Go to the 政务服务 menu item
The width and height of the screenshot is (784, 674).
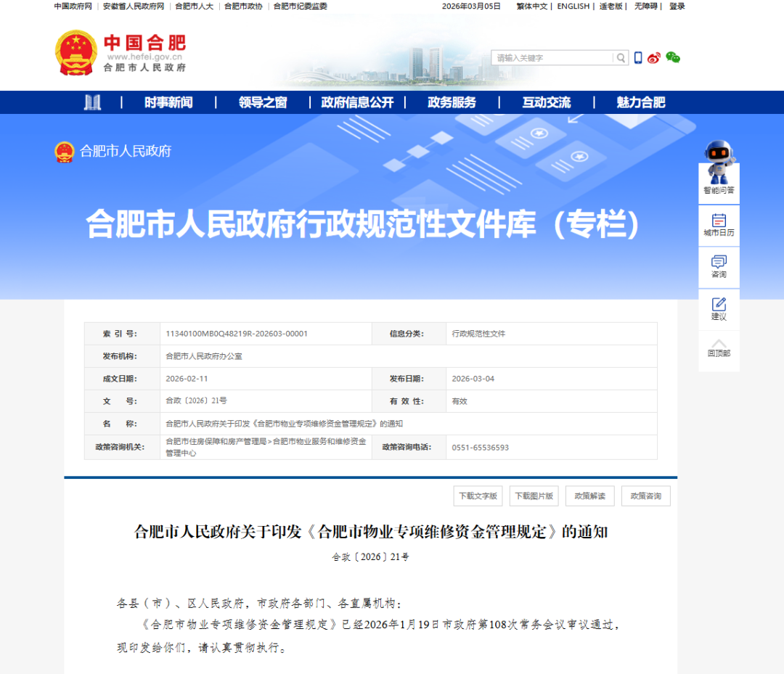click(x=452, y=102)
